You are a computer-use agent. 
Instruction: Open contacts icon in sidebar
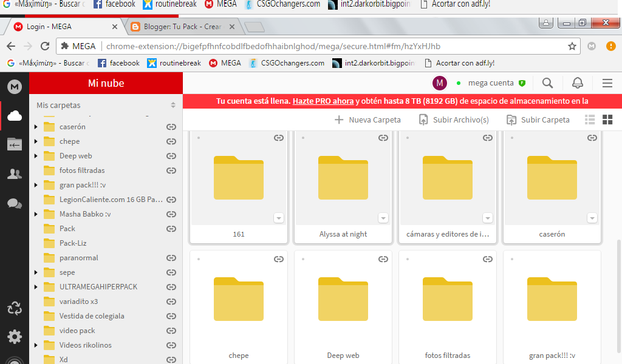pyautogui.click(x=15, y=174)
